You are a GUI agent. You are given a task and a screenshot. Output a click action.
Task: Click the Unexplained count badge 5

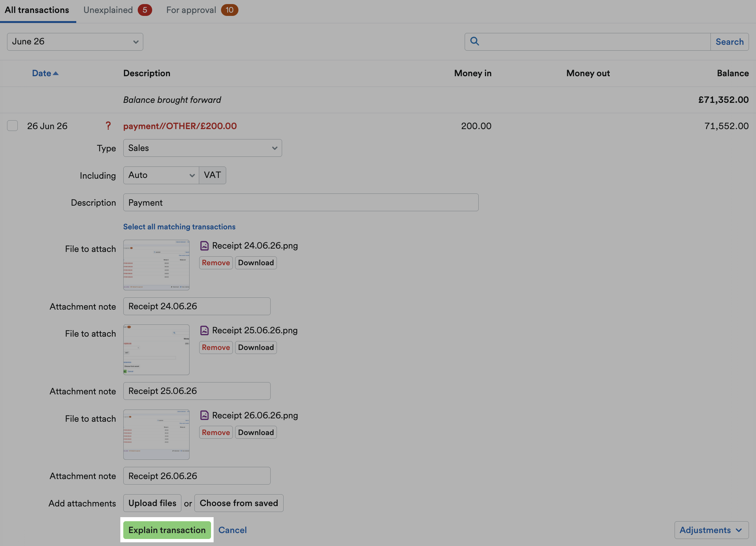pos(145,10)
